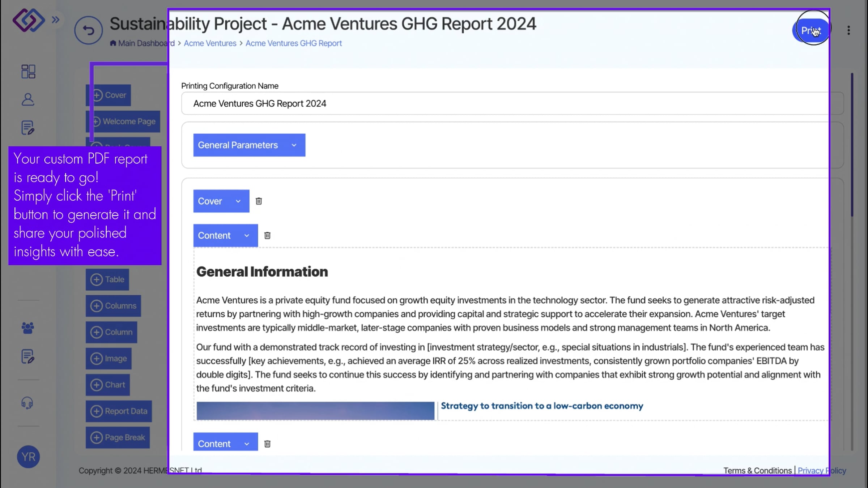Expand the sidebar with double chevron
This screenshot has width=868, height=488.
point(55,20)
